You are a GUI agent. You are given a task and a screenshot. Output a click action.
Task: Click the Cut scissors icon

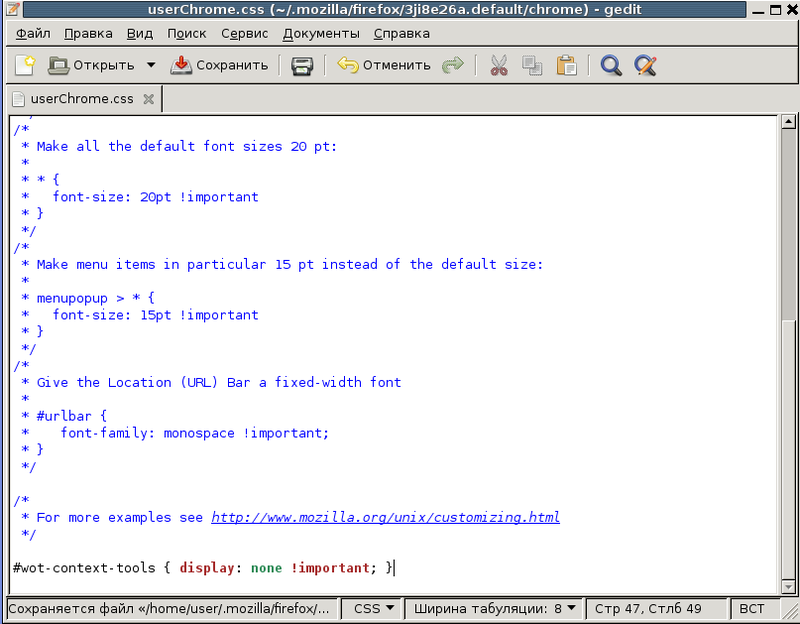tap(498, 66)
